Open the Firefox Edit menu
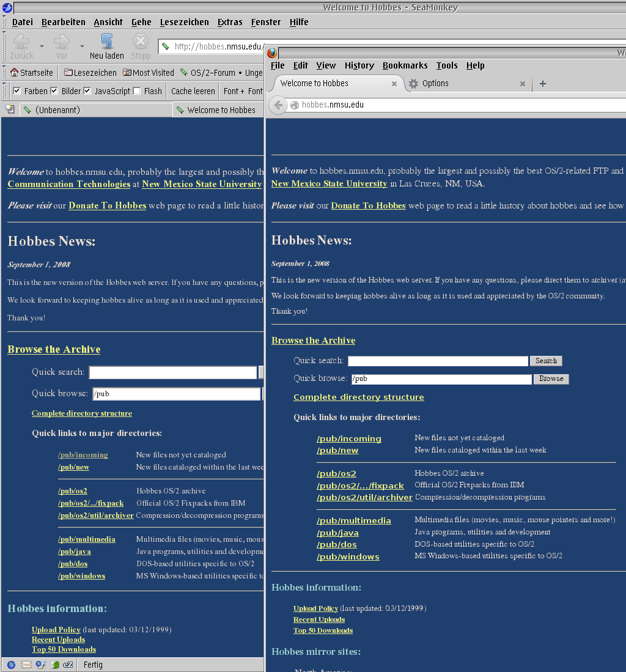 (300, 65)
